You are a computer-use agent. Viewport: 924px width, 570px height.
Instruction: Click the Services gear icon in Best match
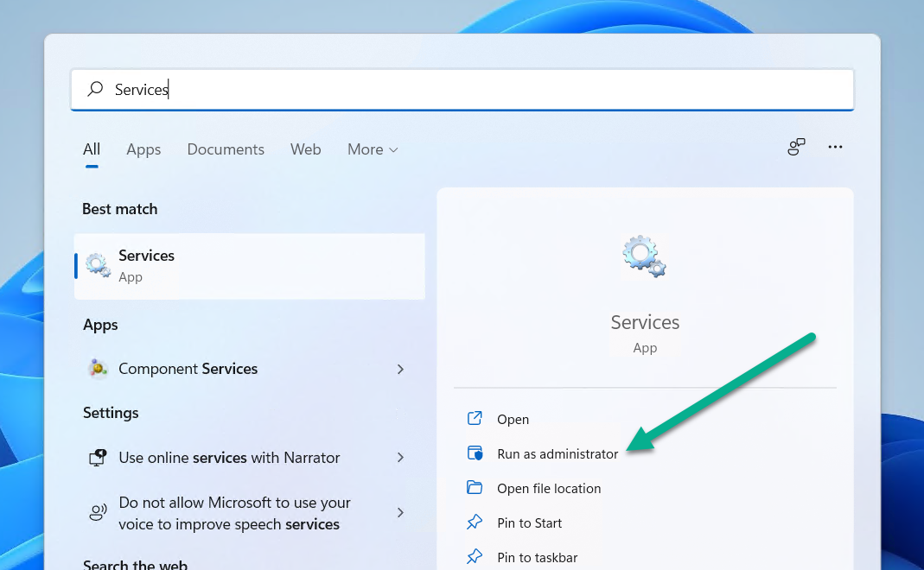click(x=98, y=265)
